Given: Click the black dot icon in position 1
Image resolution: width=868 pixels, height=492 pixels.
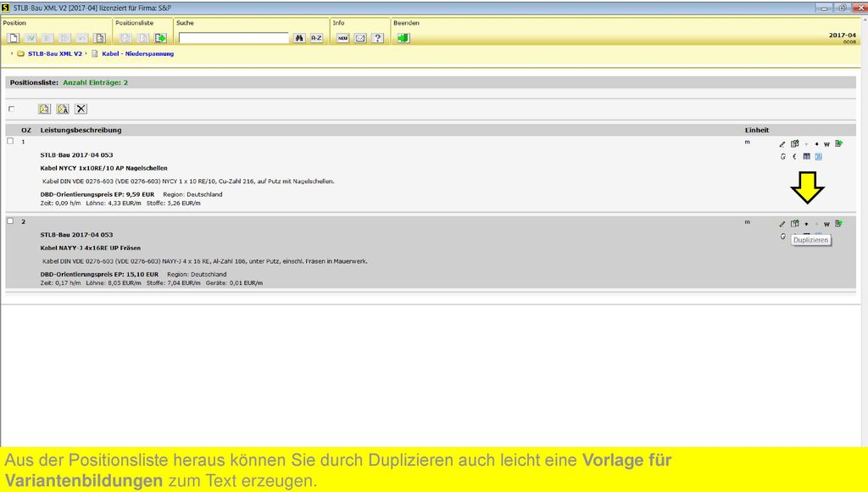Looking at the screenshot, I should tap(816, 144).
